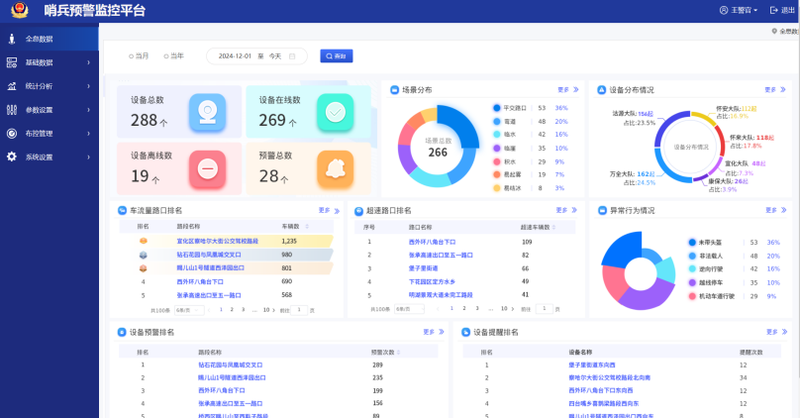Click the 退出 logout button
This screenshot has height=418, width=800.
tap(782, 10)
